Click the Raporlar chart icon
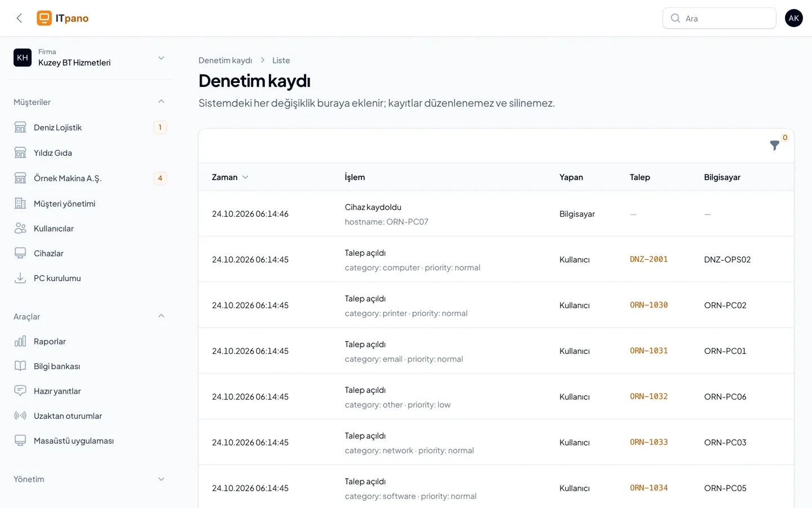The image size is (812, 508). coord(20,341)
